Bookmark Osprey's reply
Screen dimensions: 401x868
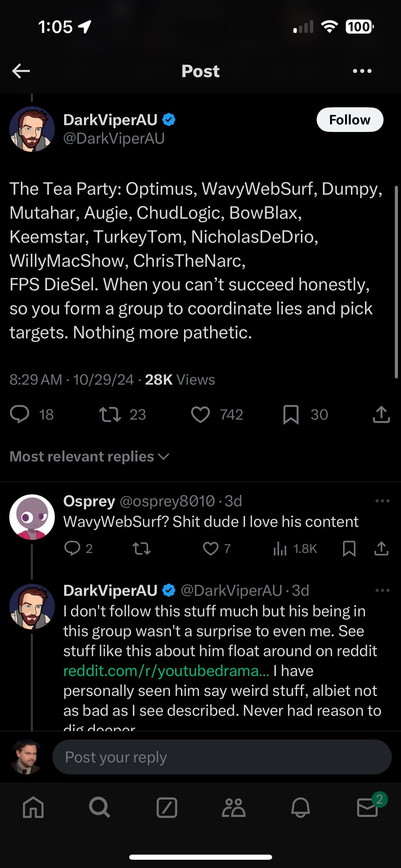349,548
